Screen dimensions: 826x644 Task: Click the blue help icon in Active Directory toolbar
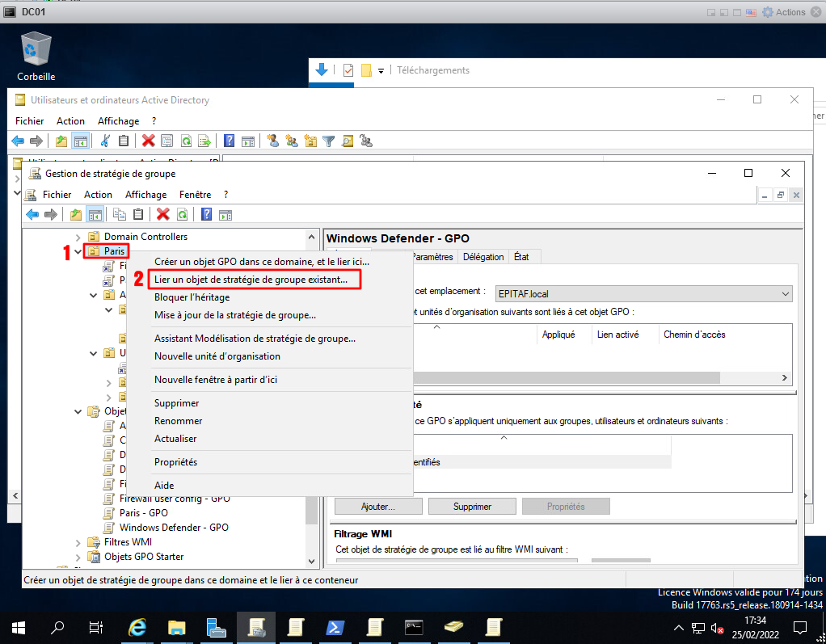click(229, 141)
